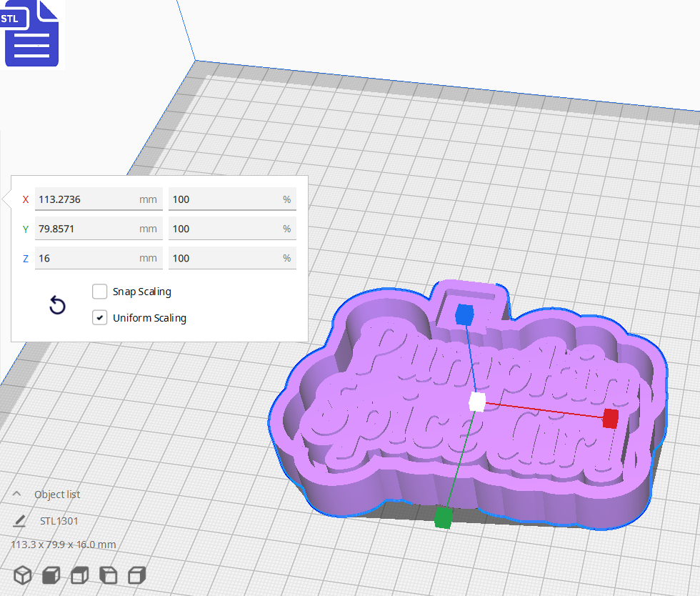Click the red X-axis scale handle
This screenshot has width=700, height=596.
pyautogui.click(x=611, y=419)
